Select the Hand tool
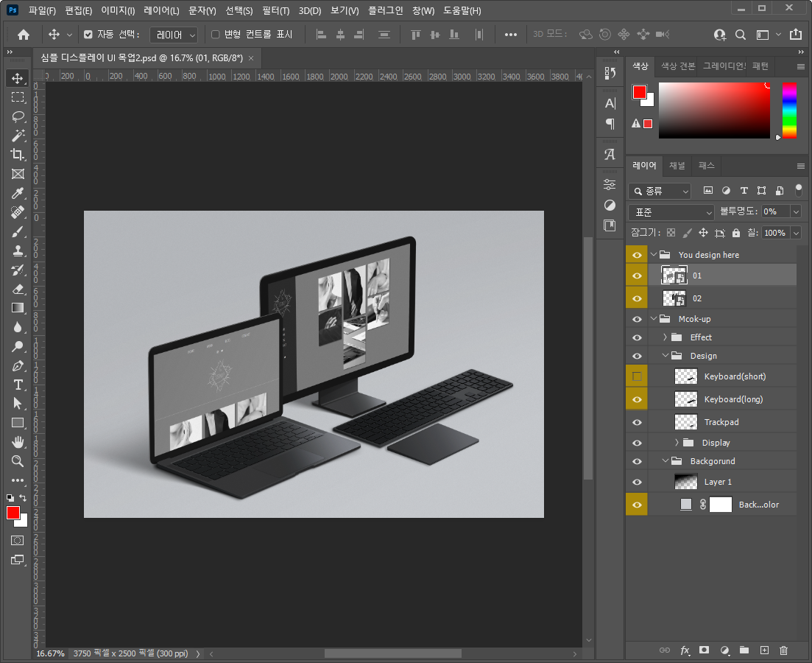The width and height of the screenshot is (812, 663). pos(18,442)
